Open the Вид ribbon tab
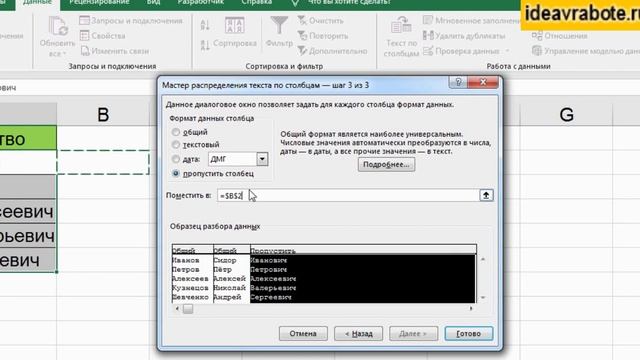This screenshot has width=640, height=360. (x=153, y=3)
